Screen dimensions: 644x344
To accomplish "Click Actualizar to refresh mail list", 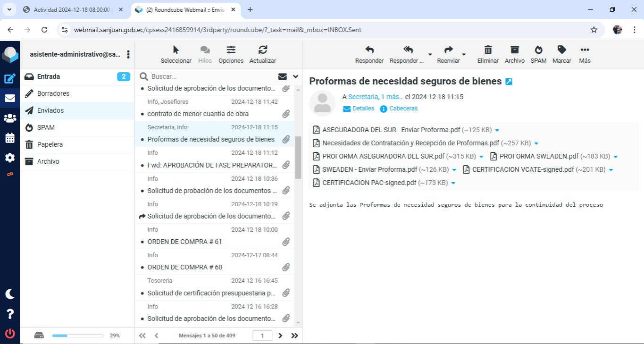I will pyautogui.click(x=262, y=54).
